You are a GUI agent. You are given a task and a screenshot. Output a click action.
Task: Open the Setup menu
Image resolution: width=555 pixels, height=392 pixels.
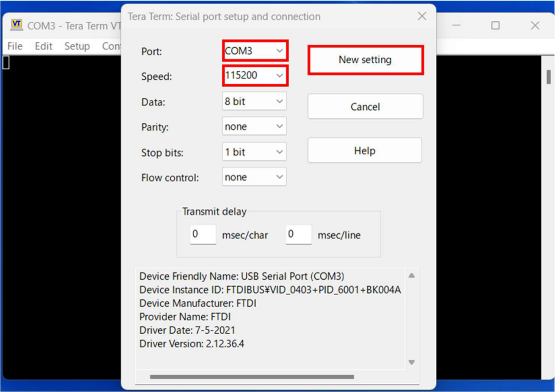pyautogui.click(x=77, y=46)
